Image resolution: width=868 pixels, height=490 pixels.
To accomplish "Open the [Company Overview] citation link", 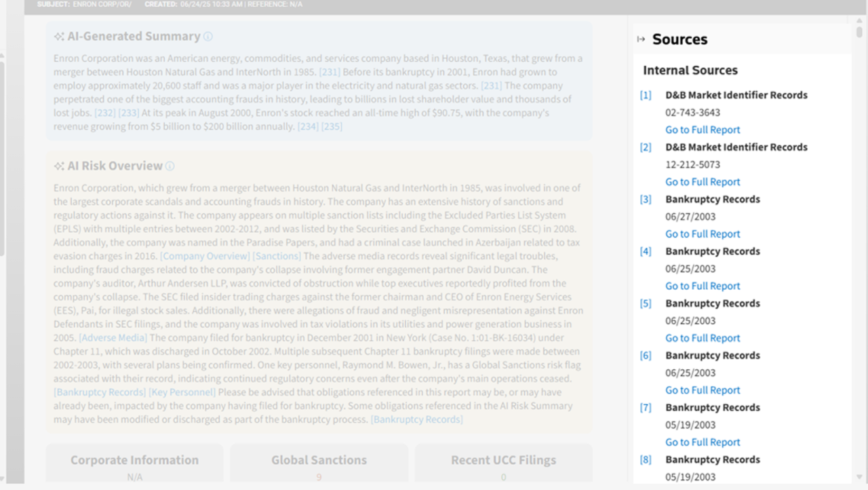I will [205, 256].
